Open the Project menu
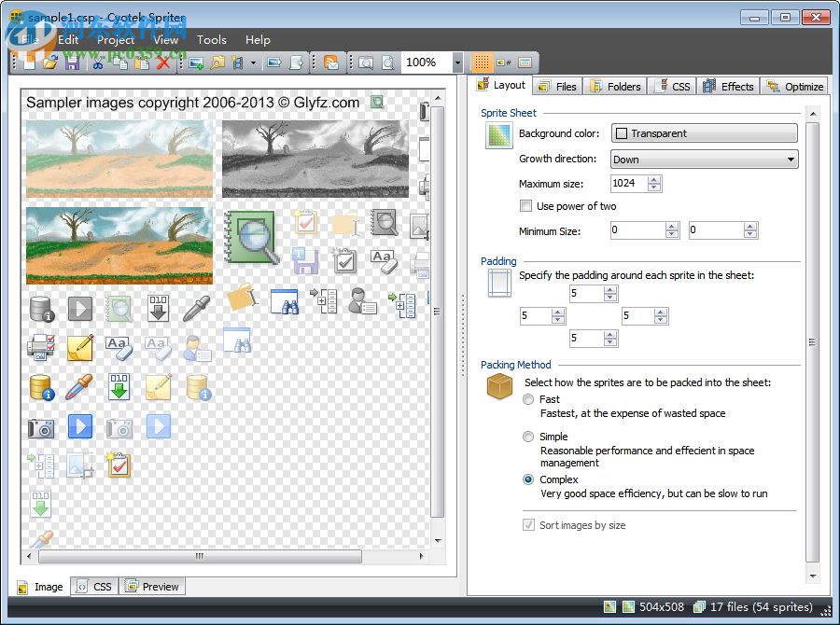This screenshot has width=840, height=625. (x=115, y=40)
